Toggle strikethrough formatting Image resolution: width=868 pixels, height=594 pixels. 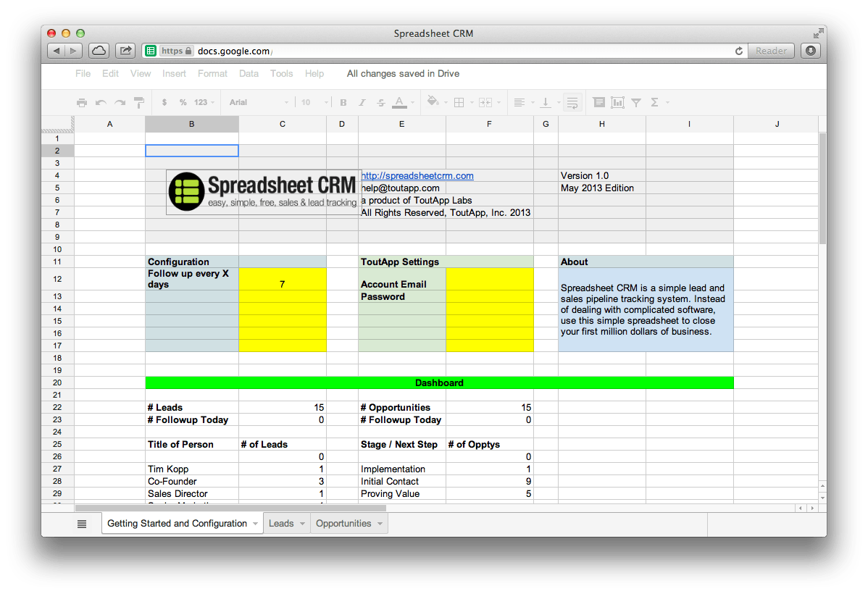coord(381,102)
